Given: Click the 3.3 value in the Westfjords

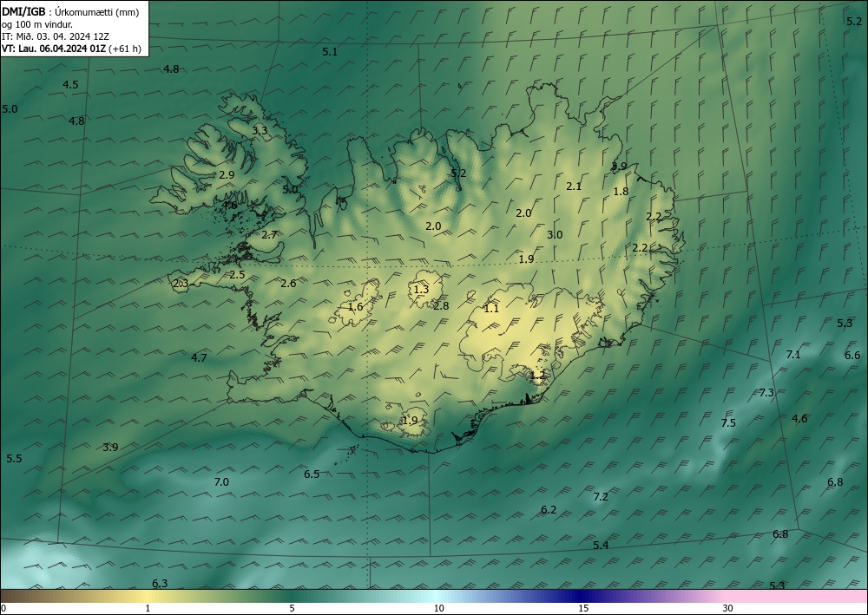Looking at the screenshot, I should 260,130.
